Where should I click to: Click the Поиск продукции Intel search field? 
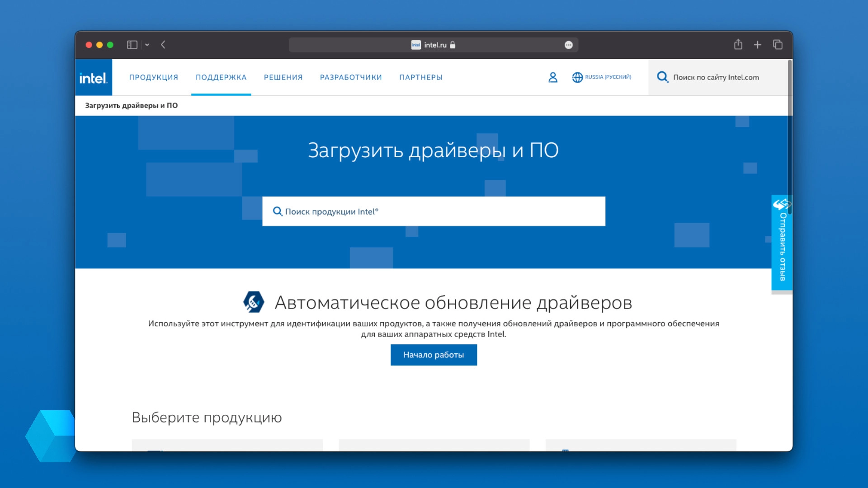click(434, 211)
